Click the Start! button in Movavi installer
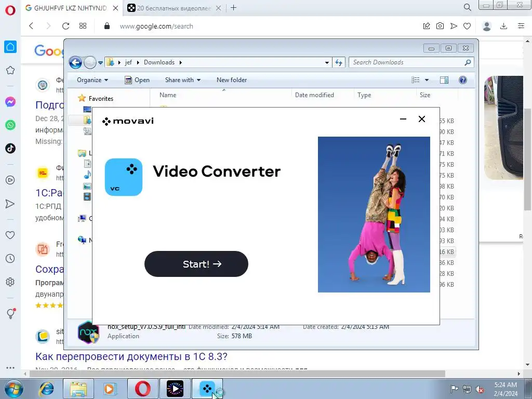This screenshot has width=532, height=399. (196, 264)
